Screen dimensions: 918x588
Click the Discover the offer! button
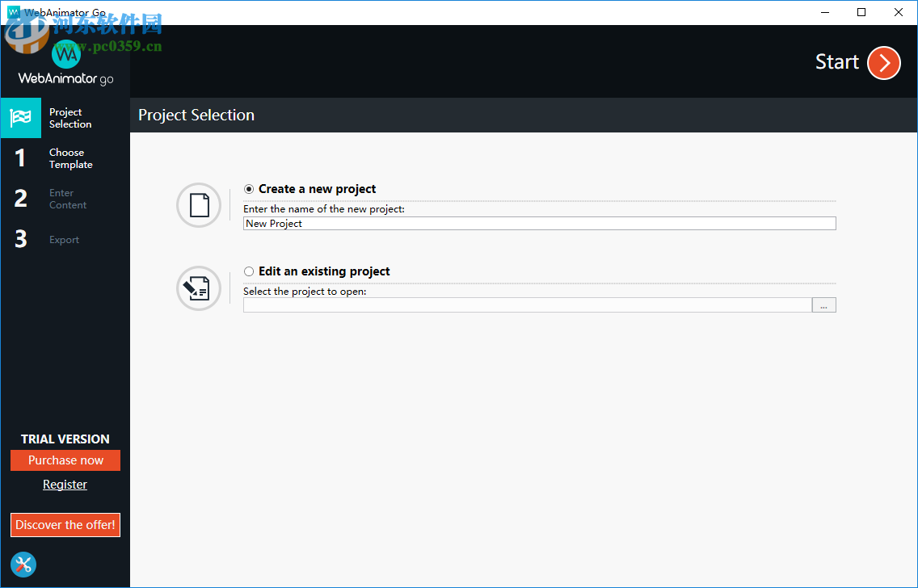pyautogui.click(x=65, y=525)
